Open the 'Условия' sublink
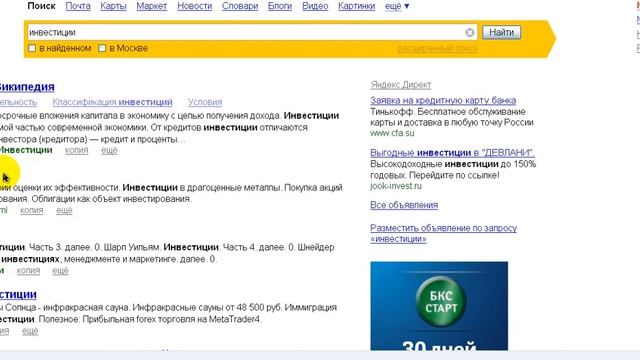The width and height of the screenshot is (640, 360). tap(205, 102)
